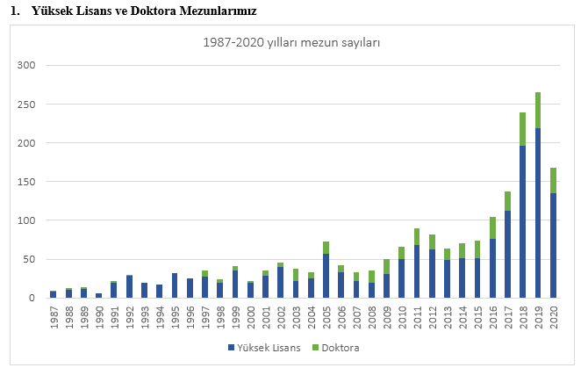Click the 1987 x-axis label
588x375 pixels.
54,318
